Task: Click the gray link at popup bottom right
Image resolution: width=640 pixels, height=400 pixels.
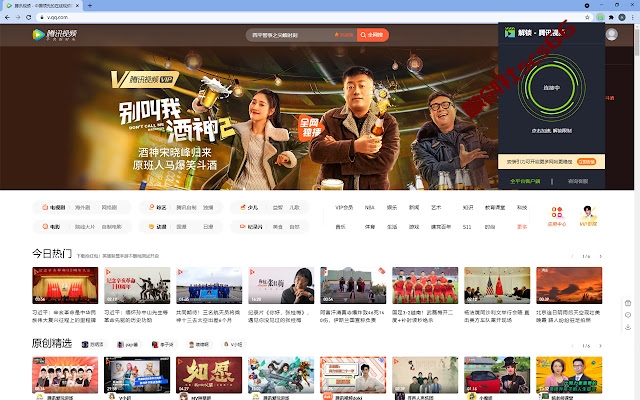Action: click(578, 181)
